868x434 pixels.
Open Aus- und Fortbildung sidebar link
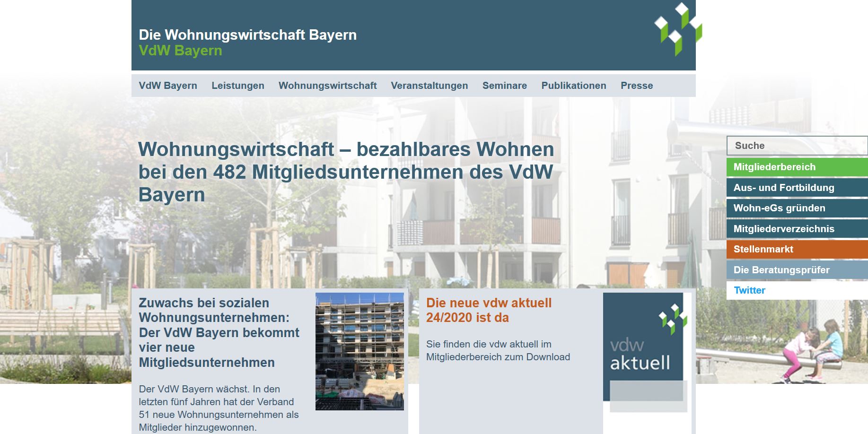797,188
